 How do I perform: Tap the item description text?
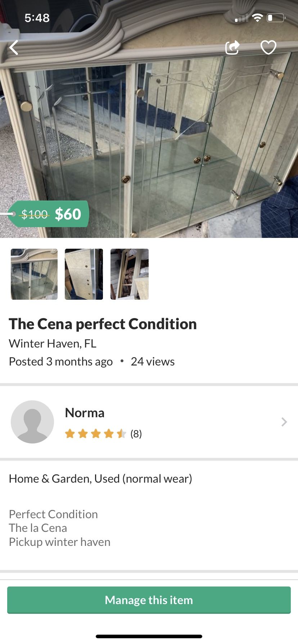coord(59,528)
